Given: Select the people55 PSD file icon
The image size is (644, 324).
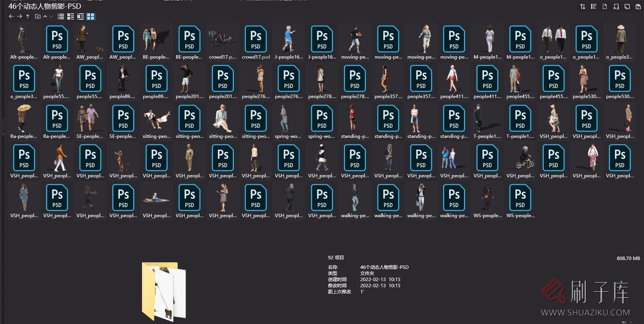Looking at the screenshot, I should point(90,79).
